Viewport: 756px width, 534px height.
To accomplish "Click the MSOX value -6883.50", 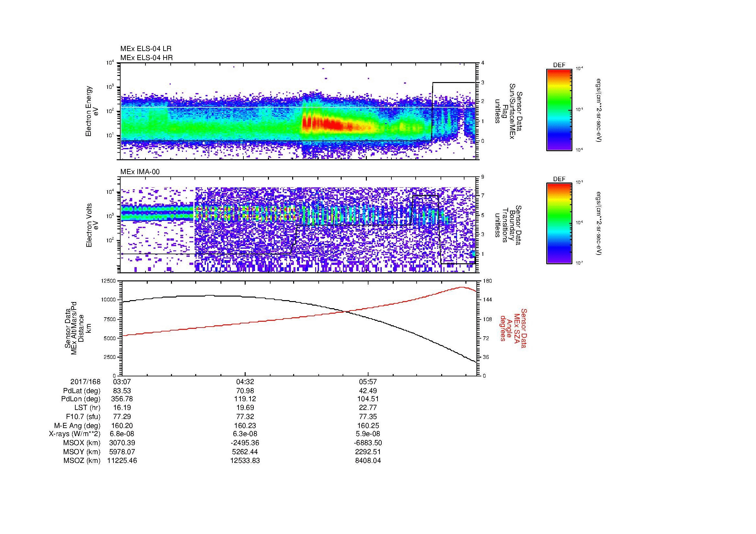I will tap(368, 443).
